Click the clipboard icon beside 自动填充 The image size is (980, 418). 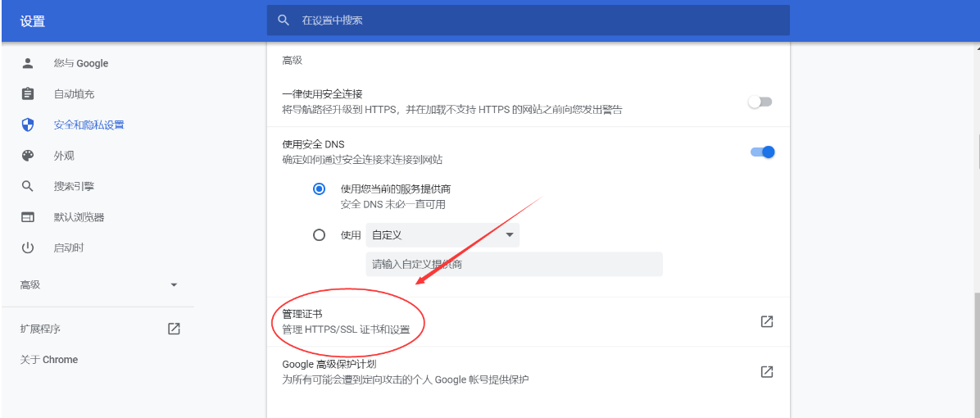[28, 93]
